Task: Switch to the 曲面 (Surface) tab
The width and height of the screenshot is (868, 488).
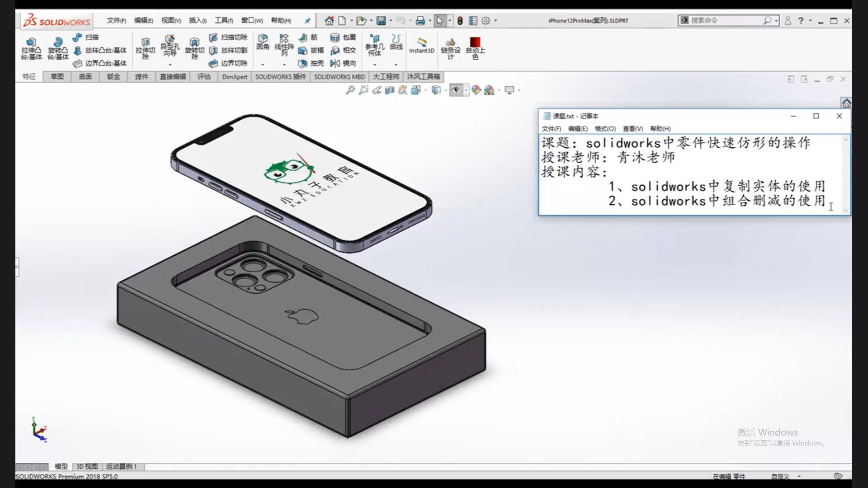Action: [x=85, y=76]
